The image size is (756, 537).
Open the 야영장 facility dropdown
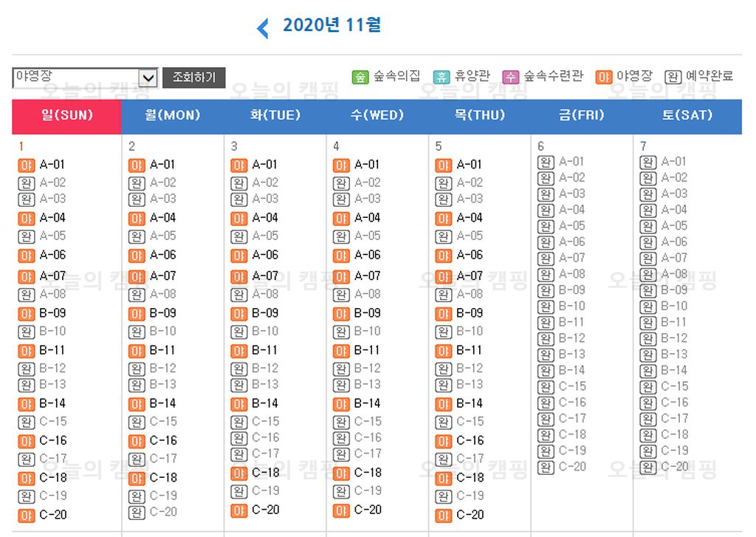(x=148, y=78)
